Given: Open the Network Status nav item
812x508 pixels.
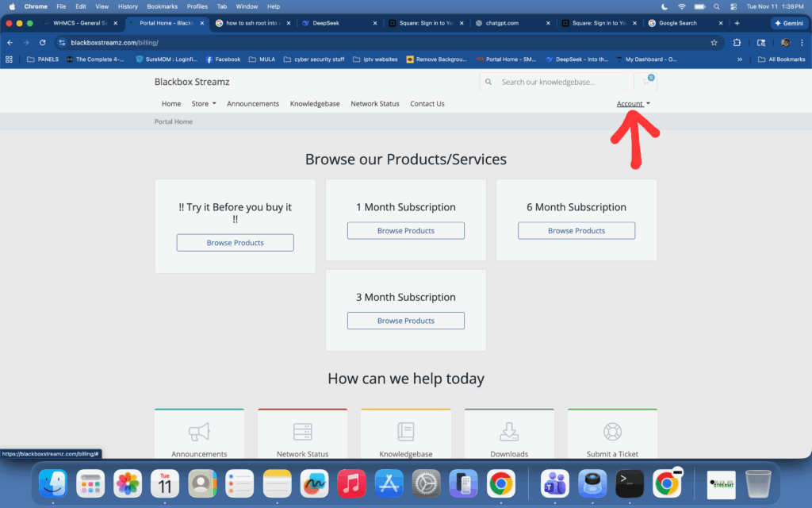Looking at the screenshot, I should [x=375, y=104].
